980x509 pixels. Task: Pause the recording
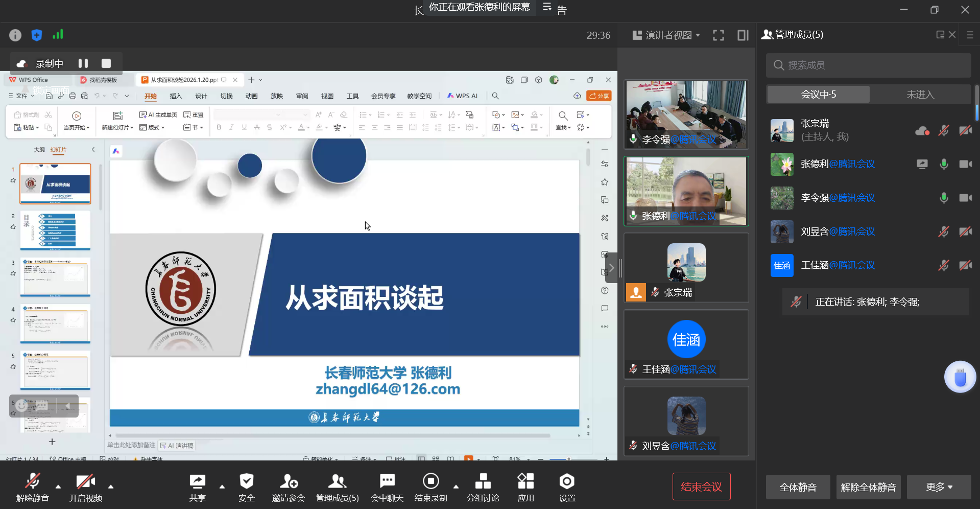coord(83,63)
